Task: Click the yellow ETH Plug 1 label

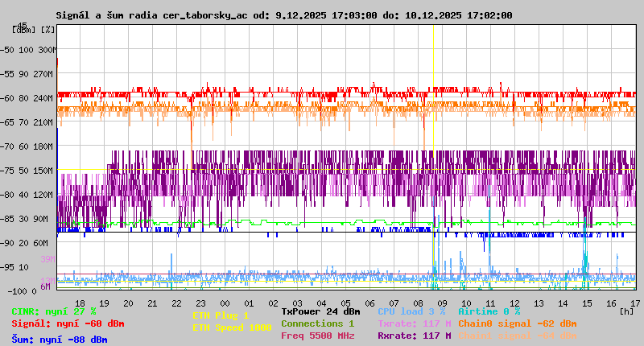Action: 221,316
